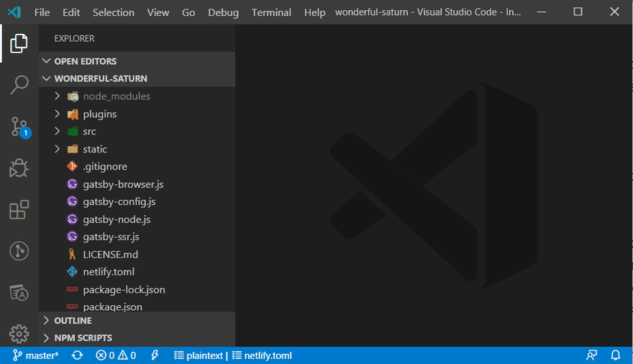633x364 pixels.
Task: Select the node_modules folder name
Action: [117, 96]
